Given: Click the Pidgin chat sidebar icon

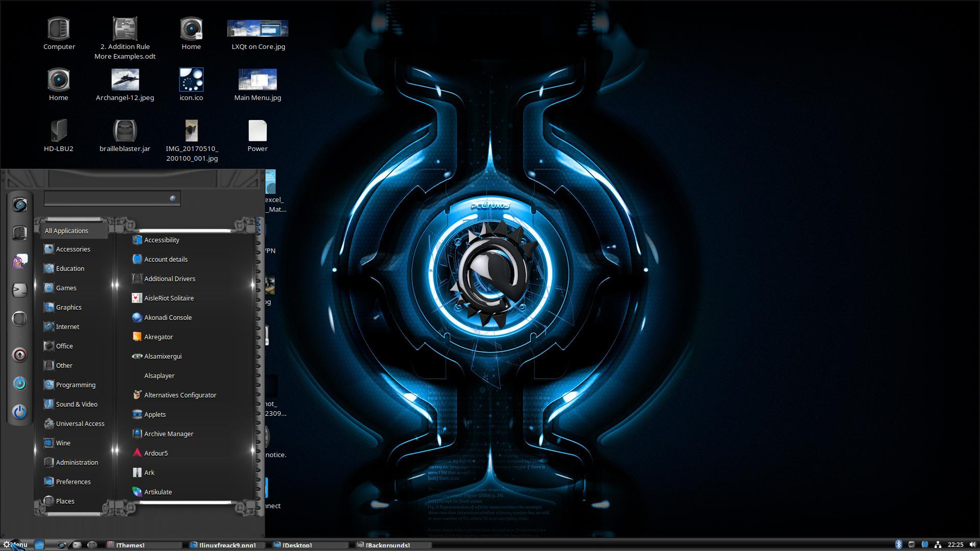Looking at the screenshot, I should (x=19, y=262).
